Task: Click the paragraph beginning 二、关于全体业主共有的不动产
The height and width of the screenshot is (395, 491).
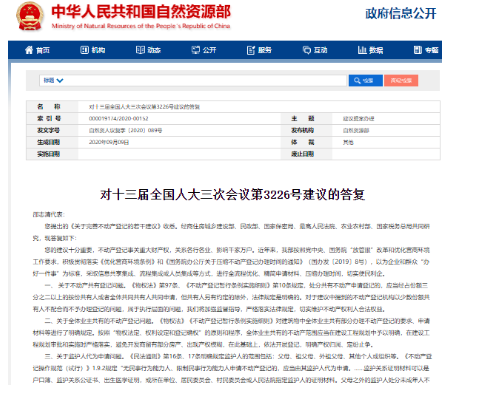Action: [231, 333]
